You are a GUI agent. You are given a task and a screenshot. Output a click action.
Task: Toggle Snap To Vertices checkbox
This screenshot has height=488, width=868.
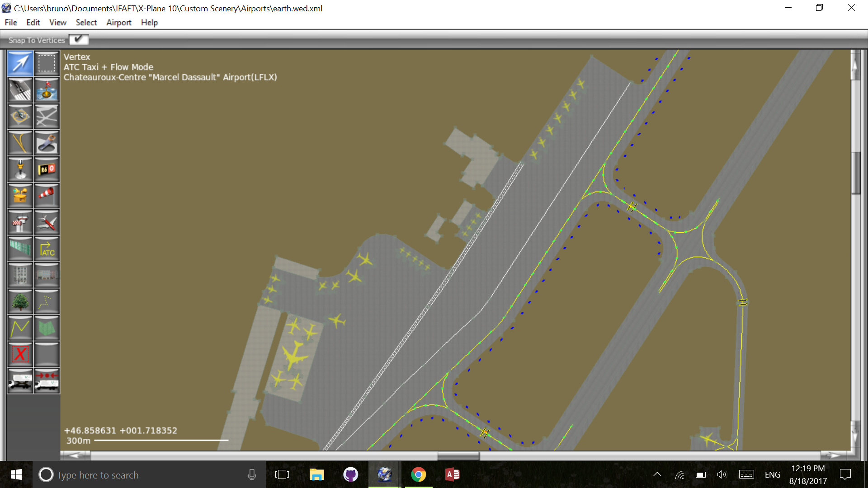point(79,40)
